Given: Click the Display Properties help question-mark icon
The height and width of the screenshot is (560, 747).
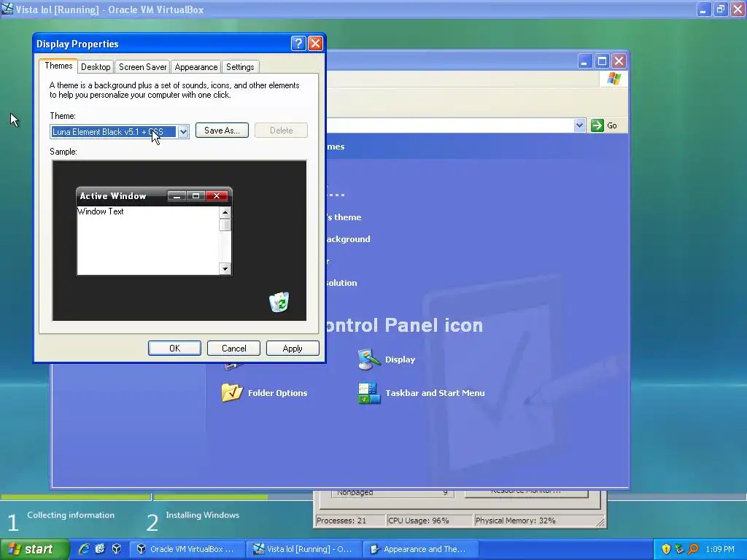Looking at the screenshot, I should point(298,44).
